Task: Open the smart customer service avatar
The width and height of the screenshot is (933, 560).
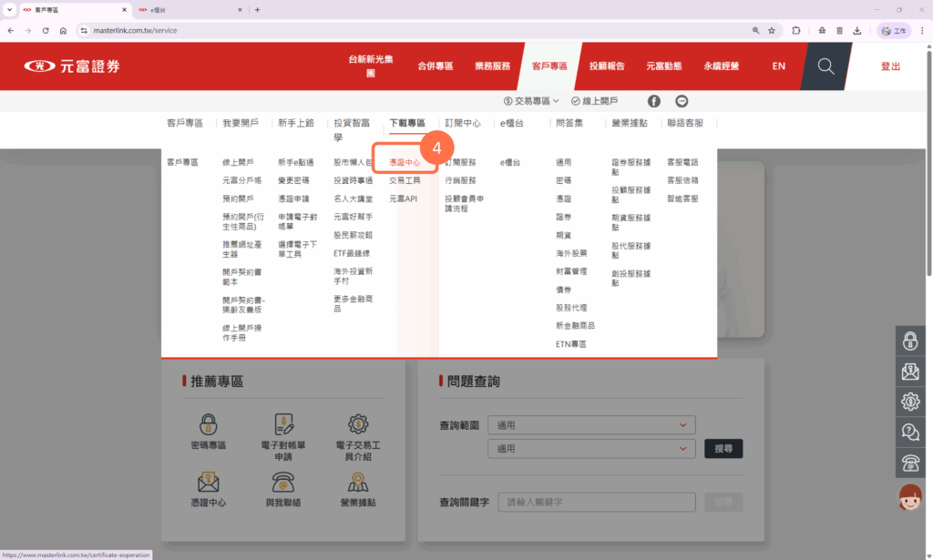Action: click(x=909, y=497)
